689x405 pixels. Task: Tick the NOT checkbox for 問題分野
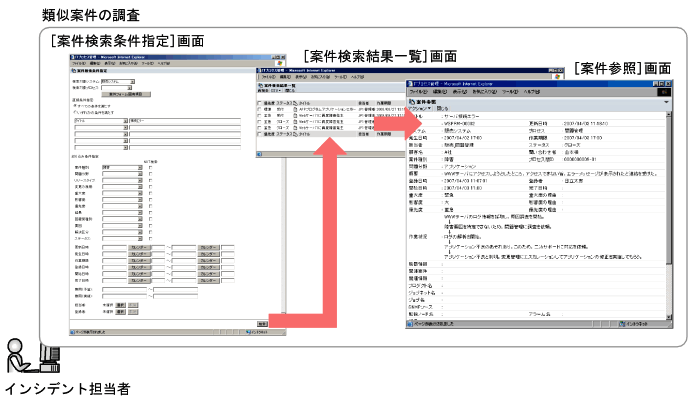tap(151, 174)
